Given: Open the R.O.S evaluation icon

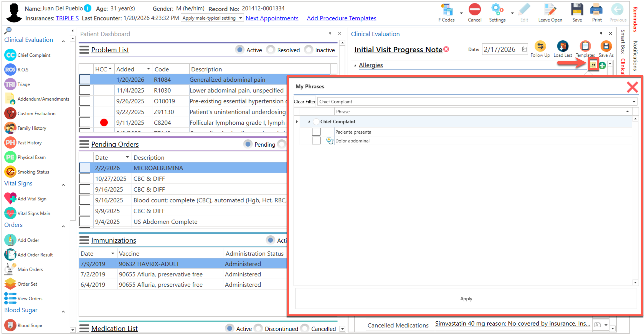Looking at the screenshot, I should tap(10, 69).
